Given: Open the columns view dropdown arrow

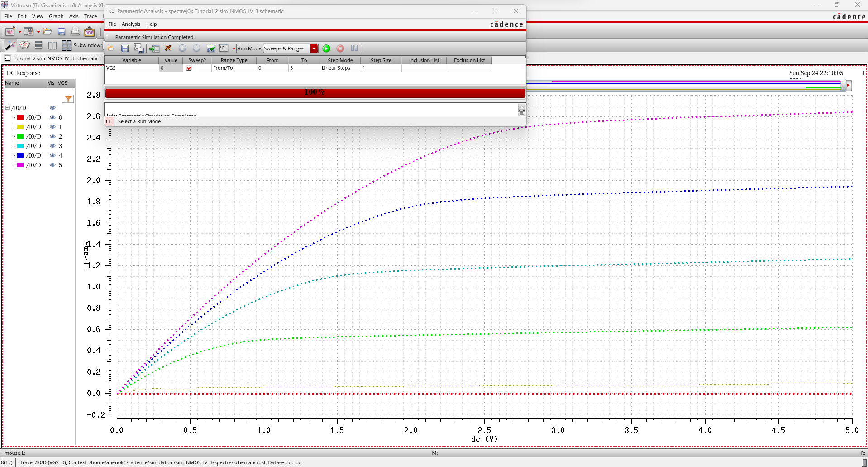Looking at the screenshot, I should coord(234,48).
